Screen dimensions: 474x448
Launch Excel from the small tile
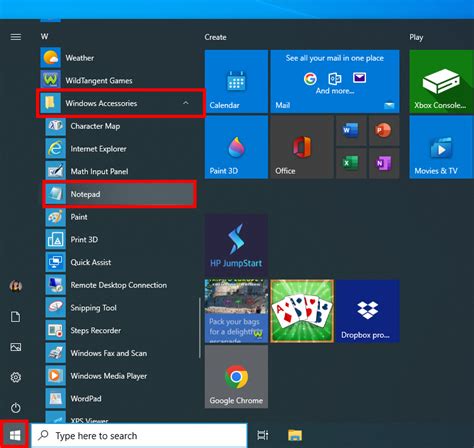pos(351,163)
